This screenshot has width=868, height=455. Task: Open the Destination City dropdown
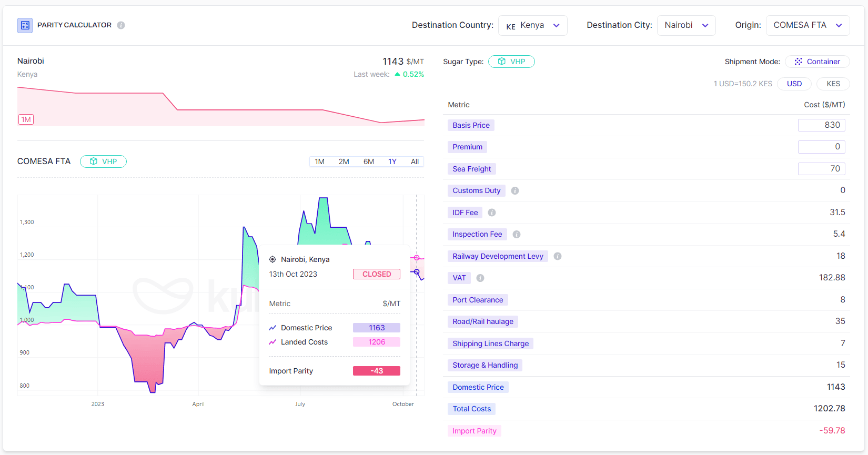point(686,25)
